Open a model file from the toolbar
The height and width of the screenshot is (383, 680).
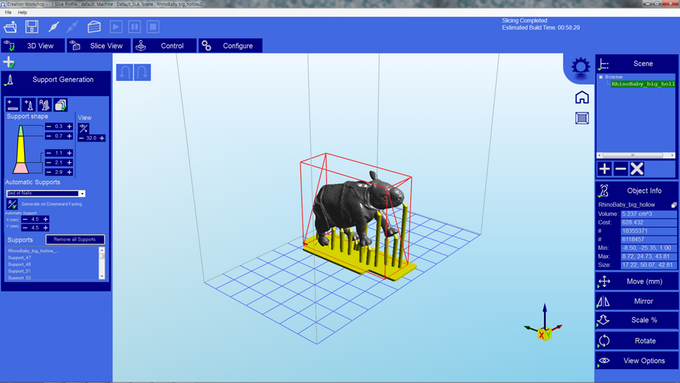pos(10,27)
